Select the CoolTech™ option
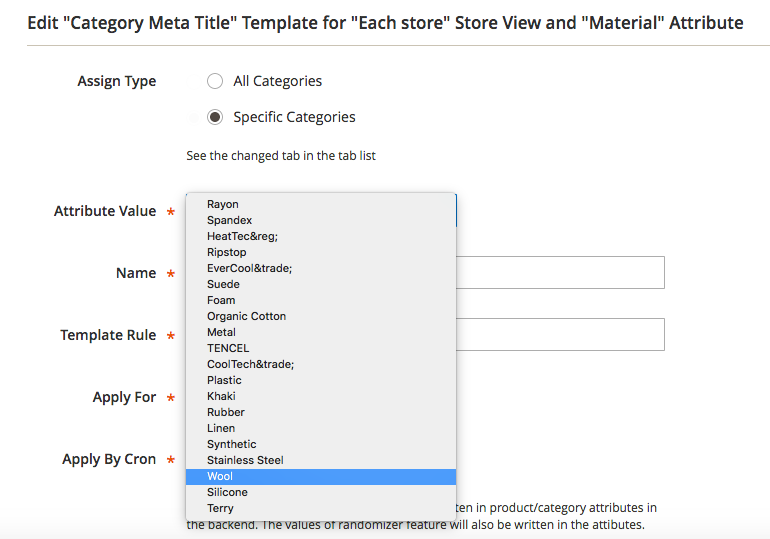 pos(250,364)
